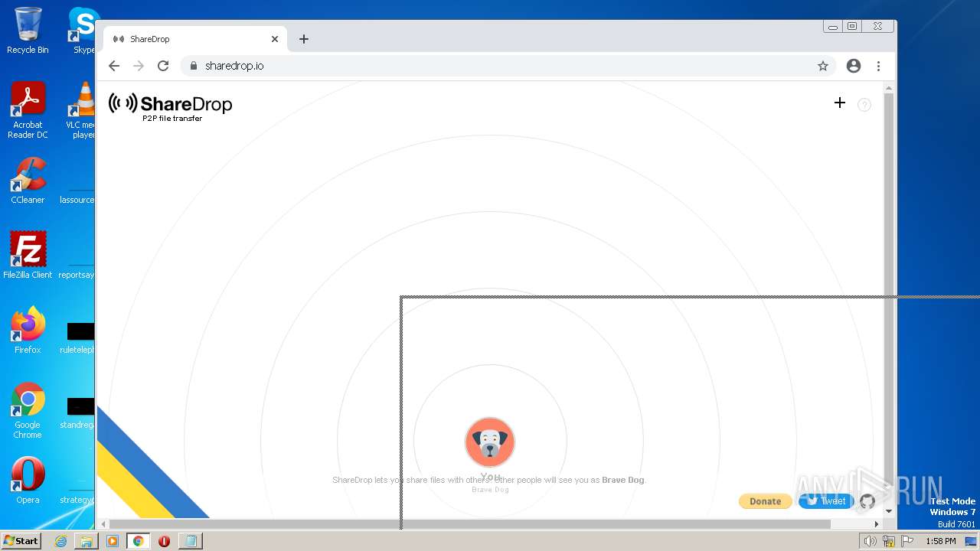Open the plus room-creation icon in ShareDrop
980x551 pixels.
coord(840,103)
